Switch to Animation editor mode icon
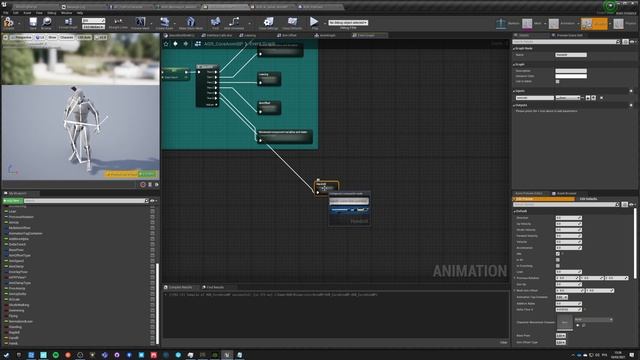This screenshot has width=640, height=360. point(553,23)
